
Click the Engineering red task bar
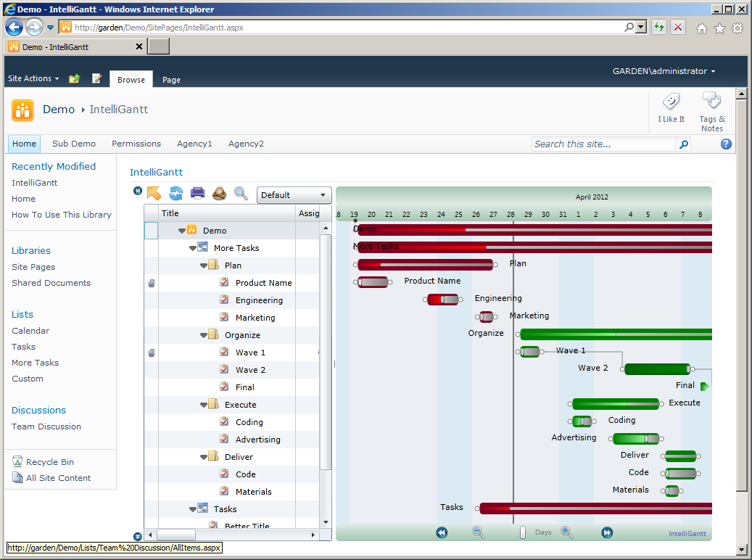click(442, 300)
